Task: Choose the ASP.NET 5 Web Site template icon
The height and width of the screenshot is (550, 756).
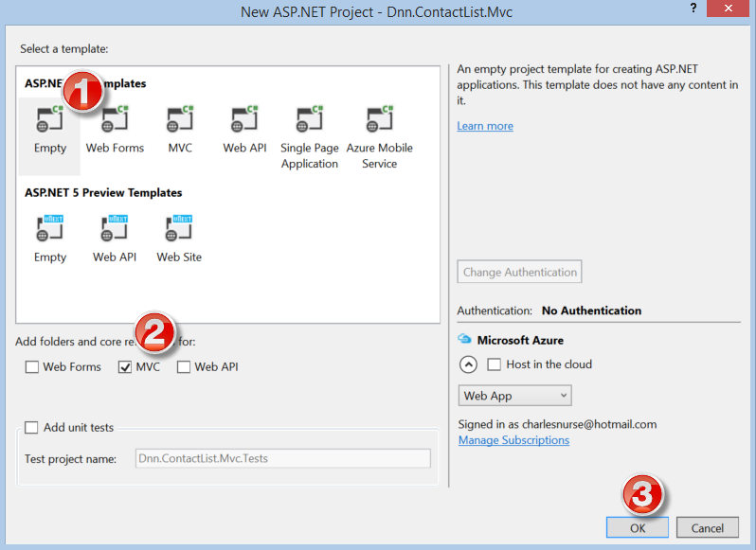Action: coord(179,228)
